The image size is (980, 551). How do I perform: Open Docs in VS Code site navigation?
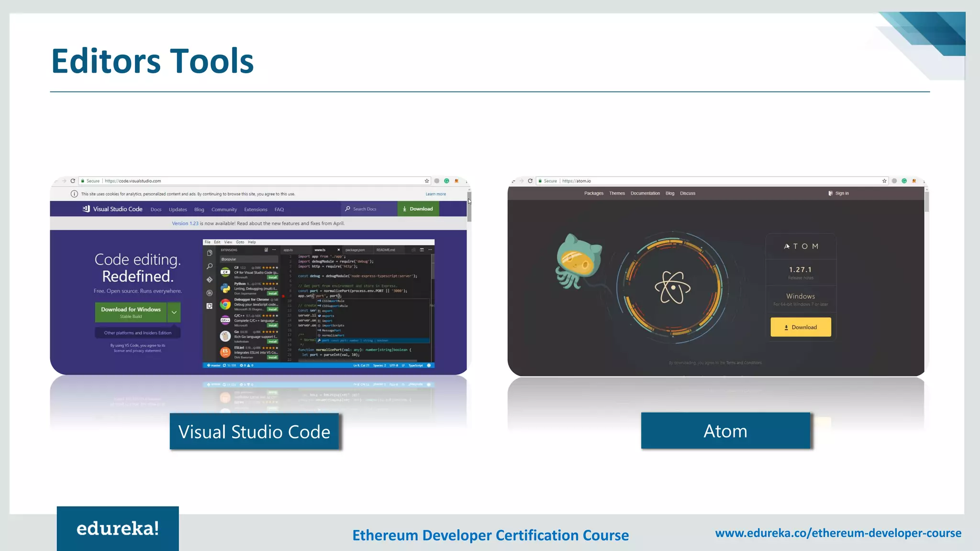(x=156, y=209)
